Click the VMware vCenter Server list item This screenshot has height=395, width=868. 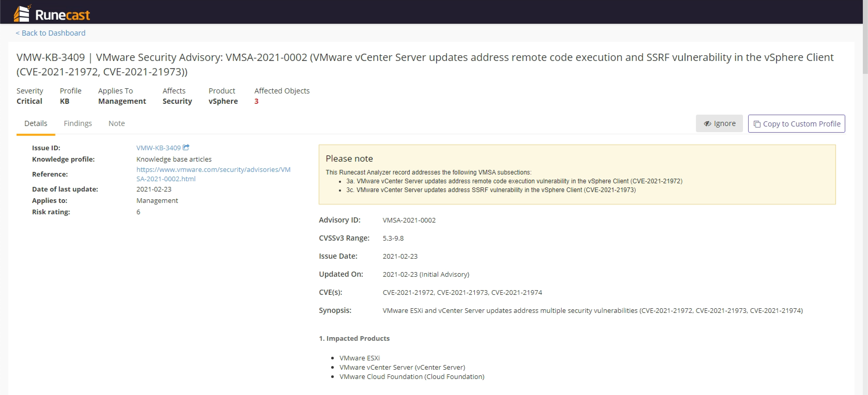(x=402, y=367)
